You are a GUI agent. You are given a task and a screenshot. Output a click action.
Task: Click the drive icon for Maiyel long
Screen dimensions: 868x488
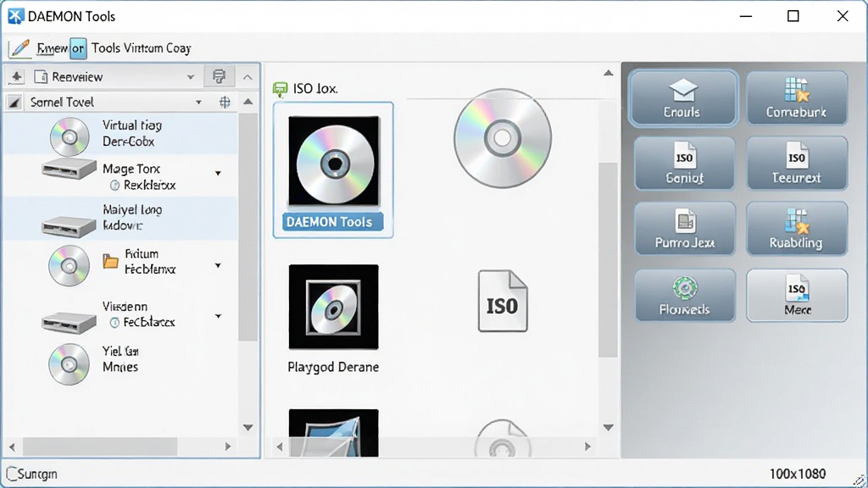coord(69,226)
